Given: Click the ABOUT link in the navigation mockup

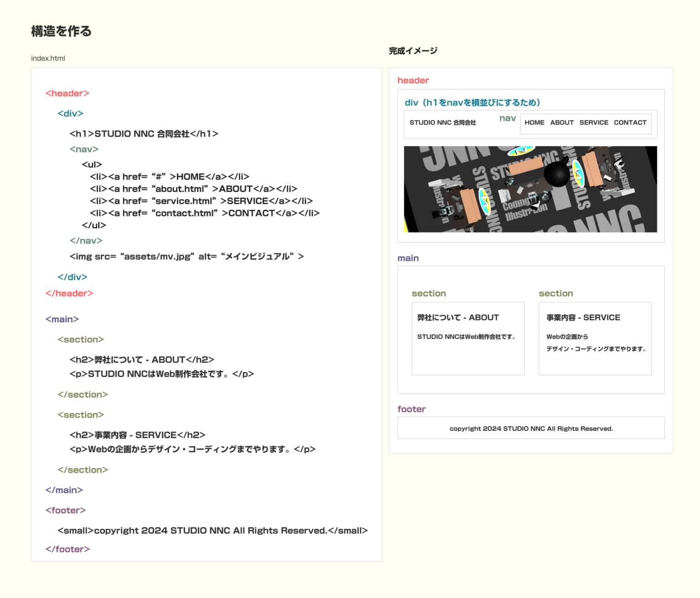Looking at the screenshot, I should (x=561, y=123).
